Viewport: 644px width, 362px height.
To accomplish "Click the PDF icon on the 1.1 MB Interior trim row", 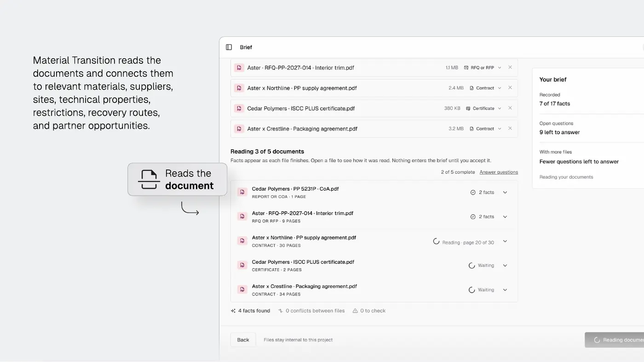I will click(239, 68).
